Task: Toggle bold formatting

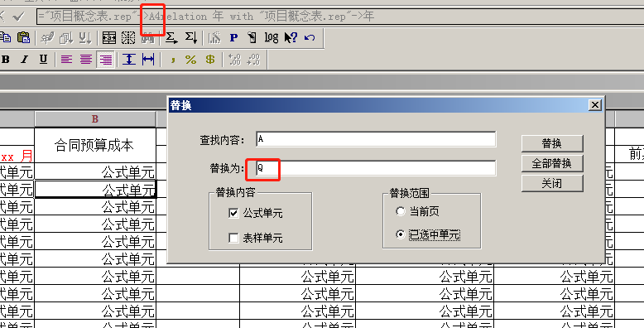Action: pos(5,60)
